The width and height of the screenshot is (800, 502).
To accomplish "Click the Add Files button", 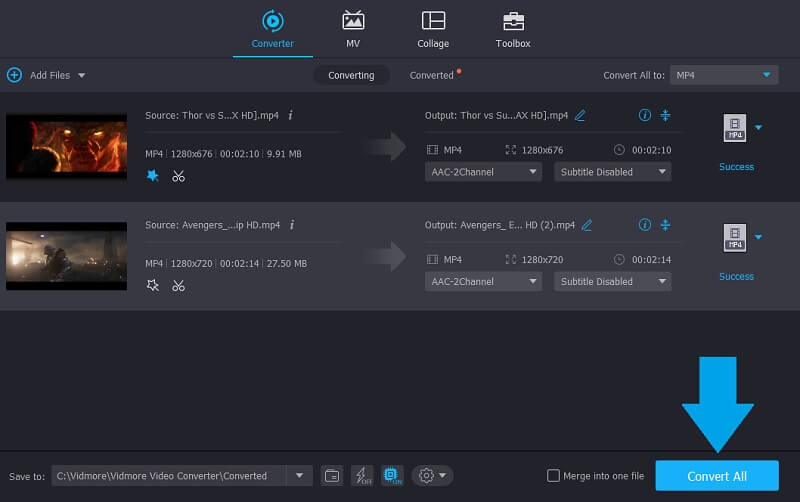I will point(45,75).
